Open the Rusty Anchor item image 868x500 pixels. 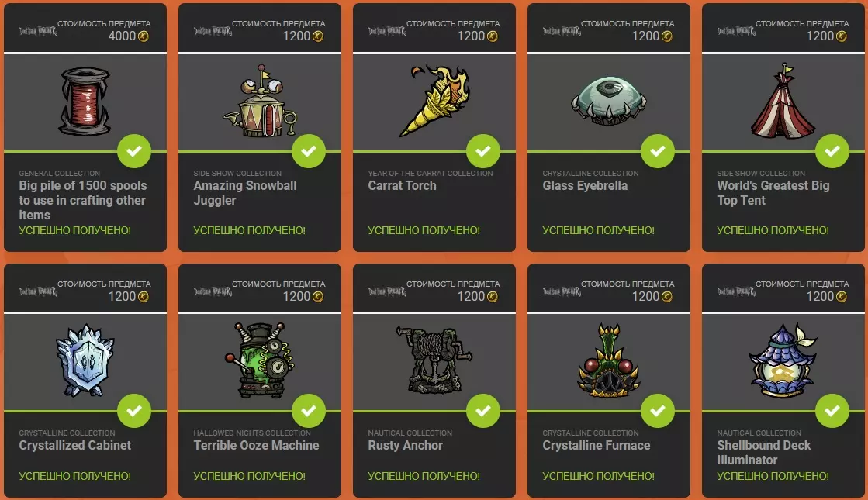pos(434,360)
